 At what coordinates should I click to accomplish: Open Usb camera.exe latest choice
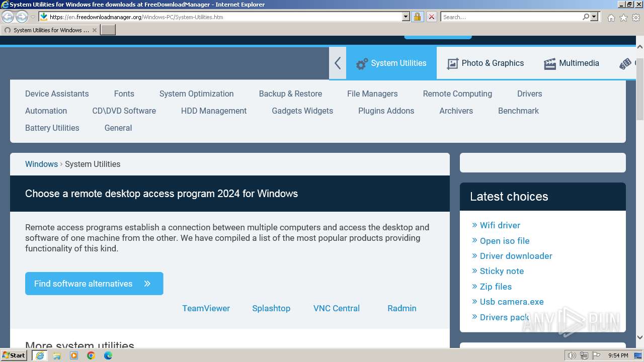pyautogui.click(x=512, y=302)
